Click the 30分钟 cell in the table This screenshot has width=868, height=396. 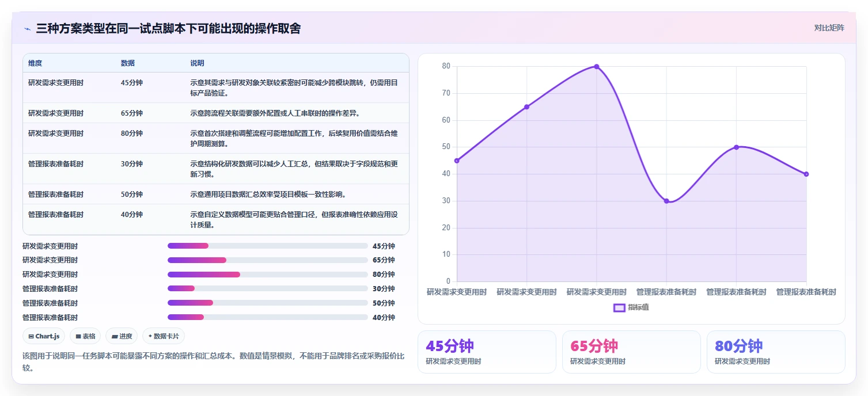132,164
